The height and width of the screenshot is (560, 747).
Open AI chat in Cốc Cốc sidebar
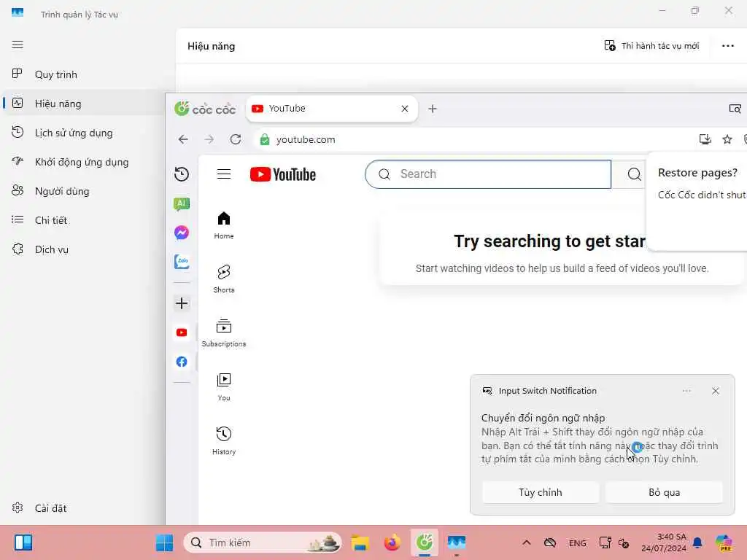pyautogui.click(x=182, y=204)
